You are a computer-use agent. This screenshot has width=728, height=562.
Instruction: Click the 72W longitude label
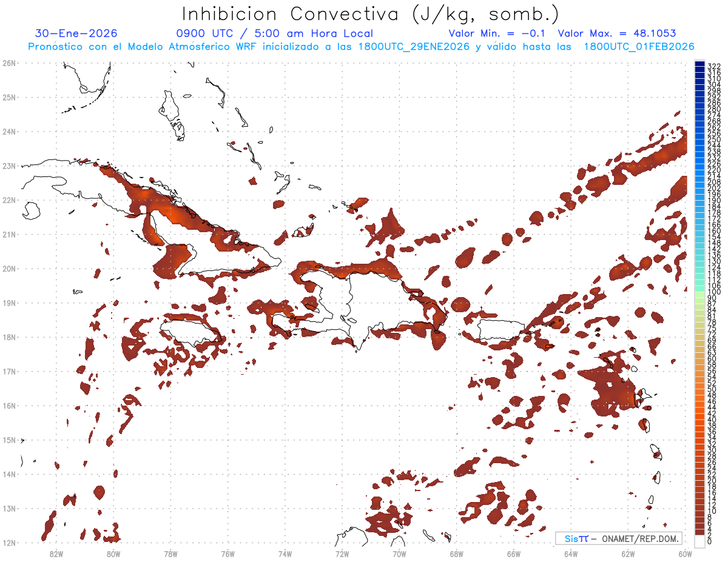342,554
